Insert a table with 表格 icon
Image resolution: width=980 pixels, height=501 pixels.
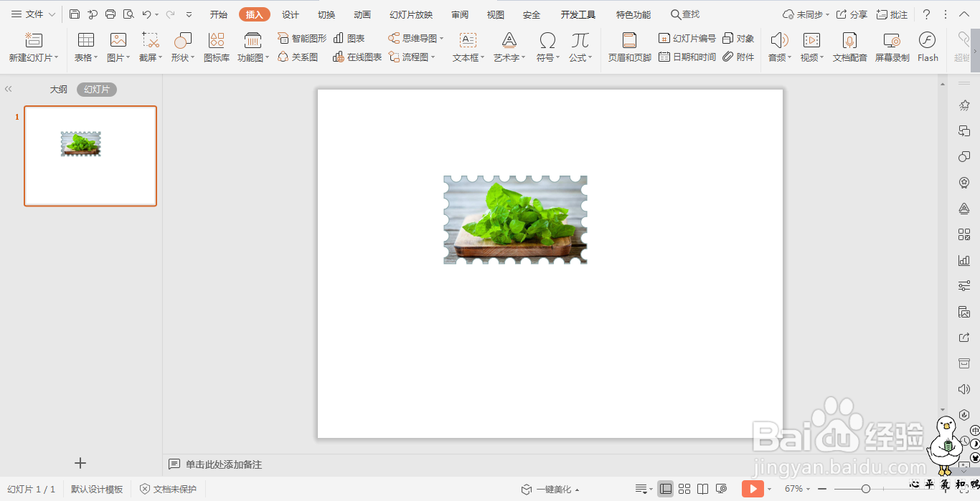tap(86, 47)
